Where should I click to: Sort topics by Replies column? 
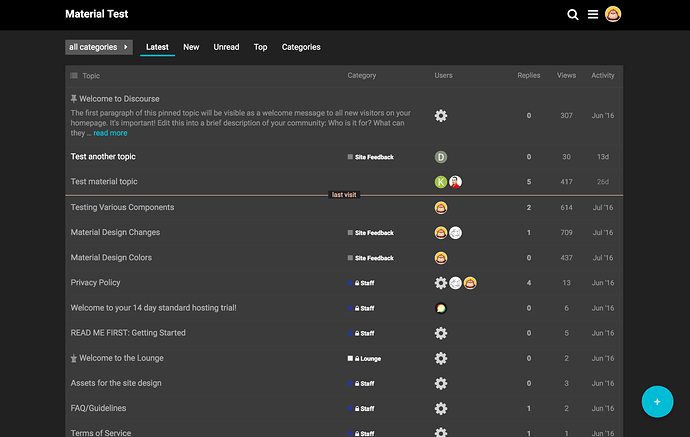point(528,76)
